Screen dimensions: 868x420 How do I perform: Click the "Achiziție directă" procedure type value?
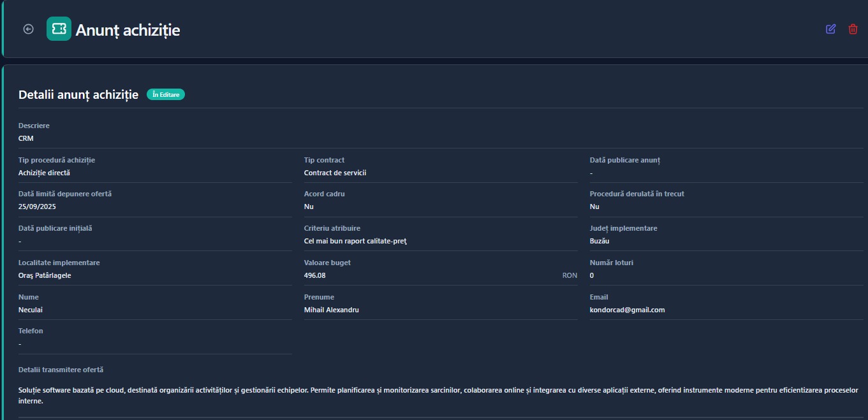[x=44, y=173]
